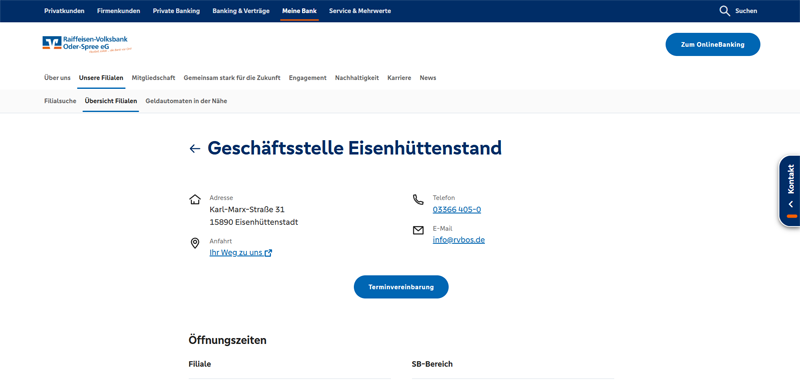
Task: Click the external link icon after 'Ihr Weg zu uns'
Action: [x=268, y=253]
